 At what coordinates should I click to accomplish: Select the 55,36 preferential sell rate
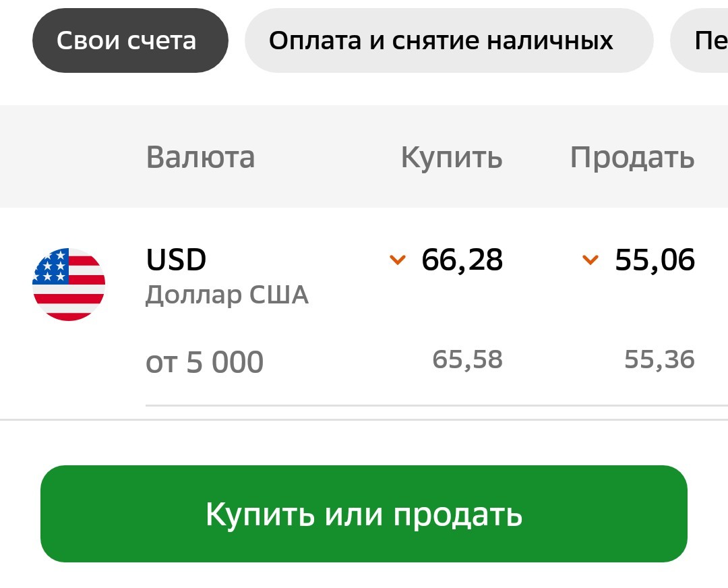click(x=660, y=360)
